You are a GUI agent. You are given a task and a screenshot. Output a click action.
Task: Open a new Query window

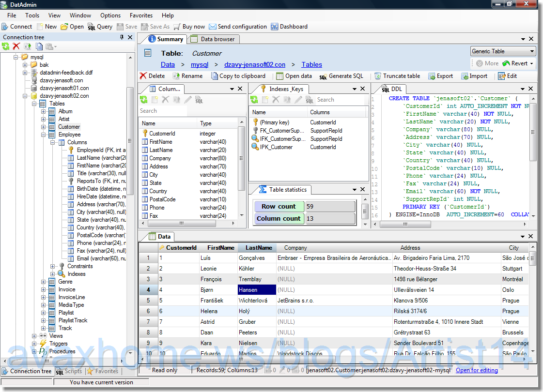(x=100, y=27)
